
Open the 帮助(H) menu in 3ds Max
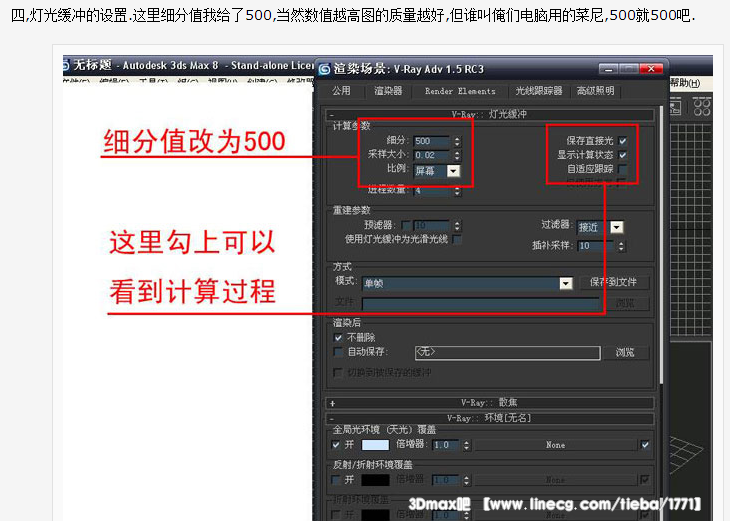click(x=685, y=83)
